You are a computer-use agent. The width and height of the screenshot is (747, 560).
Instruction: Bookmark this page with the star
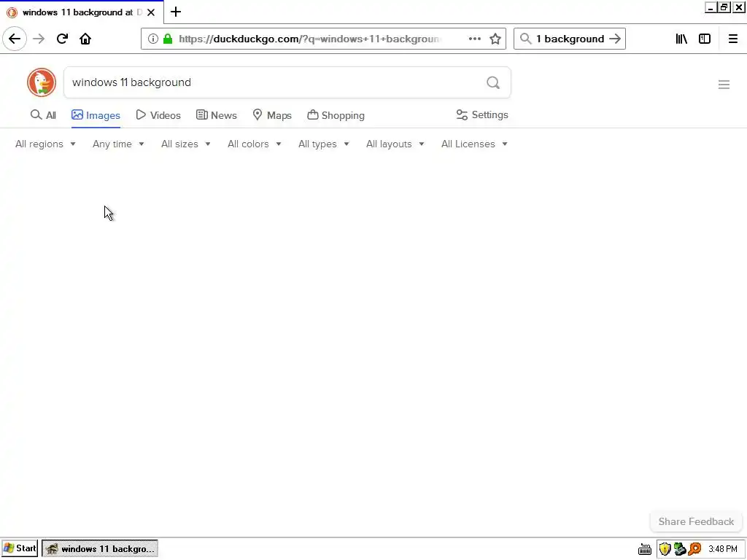point(495,39)
